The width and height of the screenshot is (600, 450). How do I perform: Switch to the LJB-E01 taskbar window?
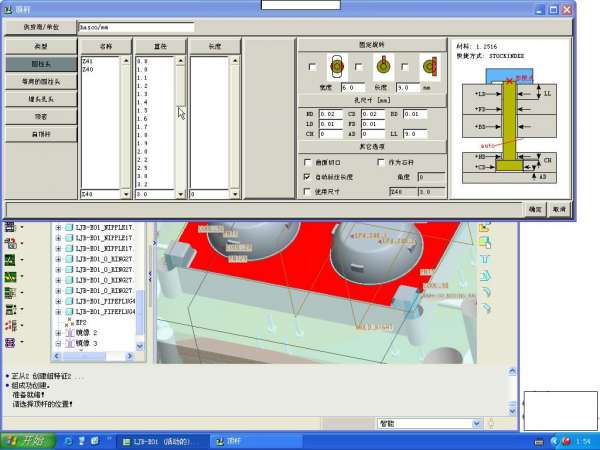pyautogui.click(x=161, y=442)
